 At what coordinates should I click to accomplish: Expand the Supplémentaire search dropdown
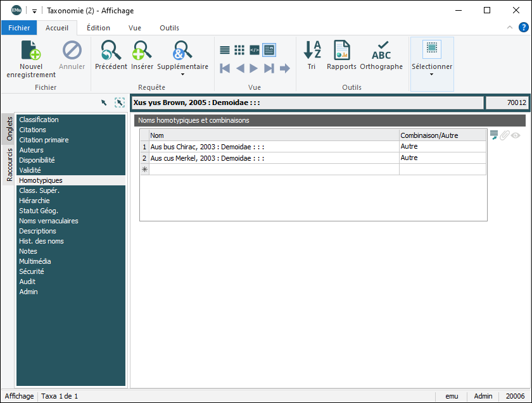pyautogui.click(x=182, y=74)
